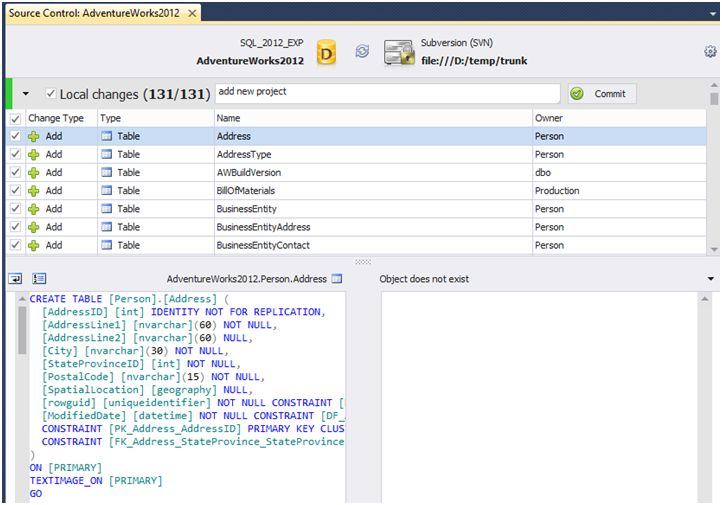The width and height of the screenshot is (722, 505).
Task: Click the first icon above the SQL pane
Action: (x=16, y=279)
